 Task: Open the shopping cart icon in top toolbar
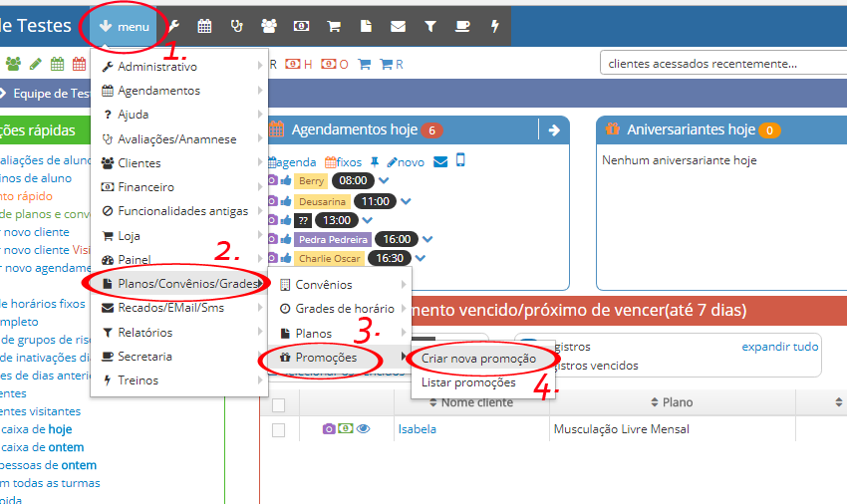(335, 27)
